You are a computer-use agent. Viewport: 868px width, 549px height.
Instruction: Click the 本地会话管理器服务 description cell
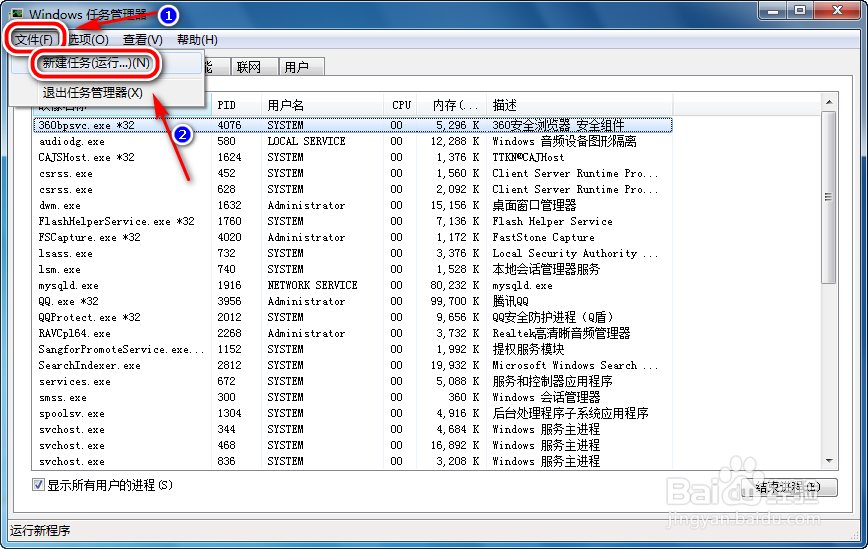coord(546,270)
